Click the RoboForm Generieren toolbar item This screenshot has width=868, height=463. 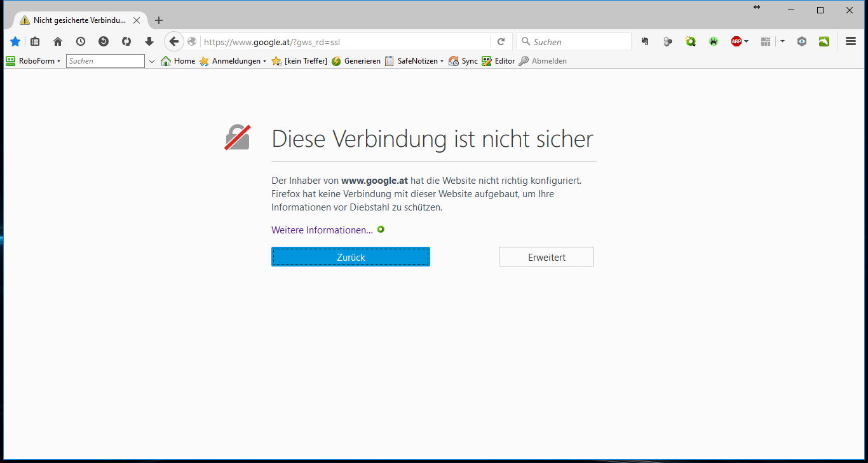pos(356,61)
